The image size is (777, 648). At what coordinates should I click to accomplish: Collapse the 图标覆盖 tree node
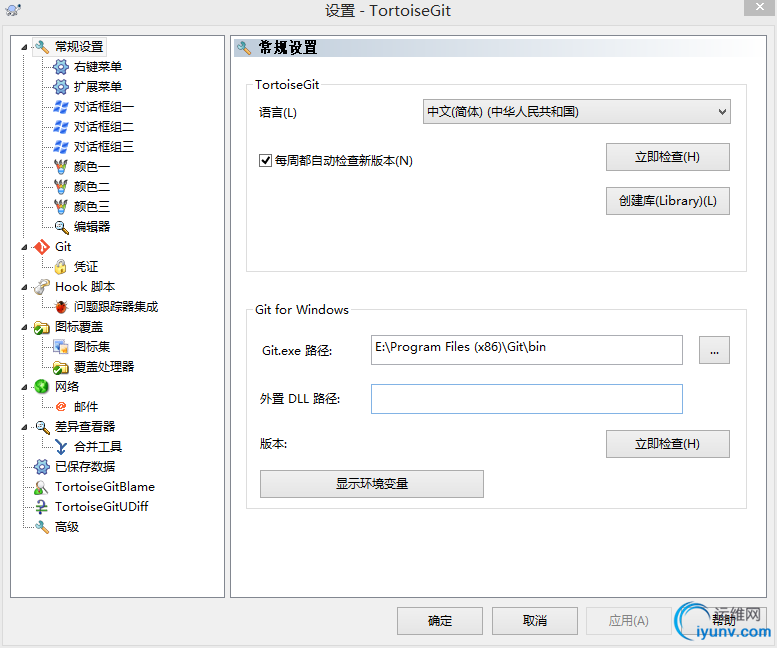(24, 327)
